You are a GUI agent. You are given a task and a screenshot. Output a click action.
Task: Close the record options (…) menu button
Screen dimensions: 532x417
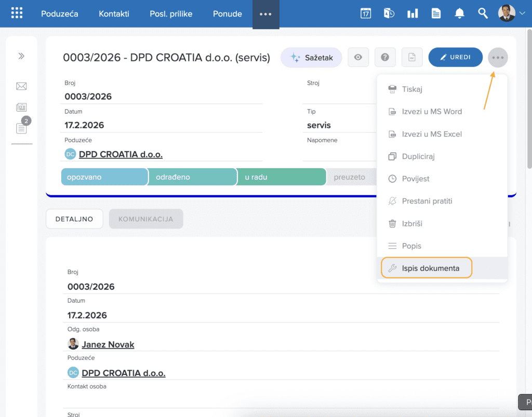[x=498, y=58]
